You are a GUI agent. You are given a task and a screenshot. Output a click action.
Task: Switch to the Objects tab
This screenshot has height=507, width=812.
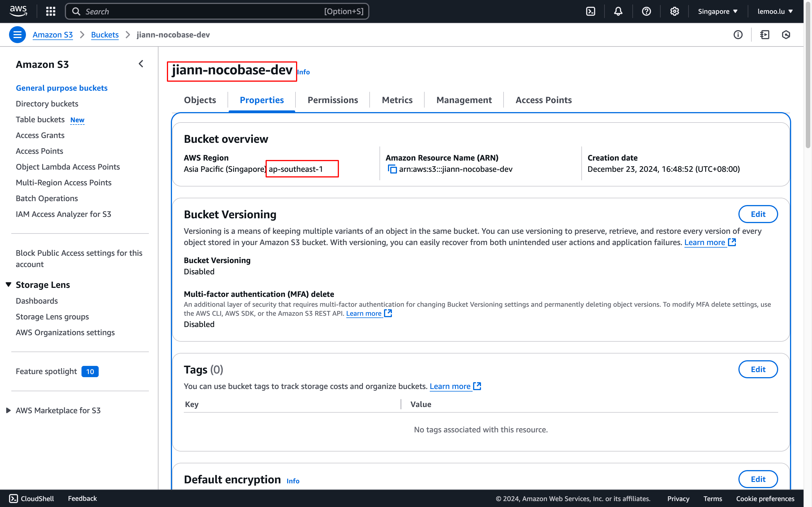(x=200, y=100)
